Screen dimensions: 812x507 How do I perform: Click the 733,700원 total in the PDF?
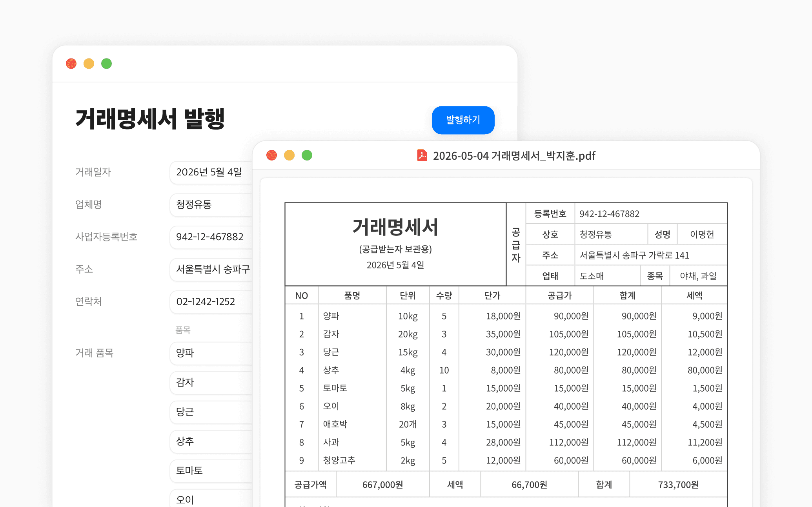click(678, 485)
